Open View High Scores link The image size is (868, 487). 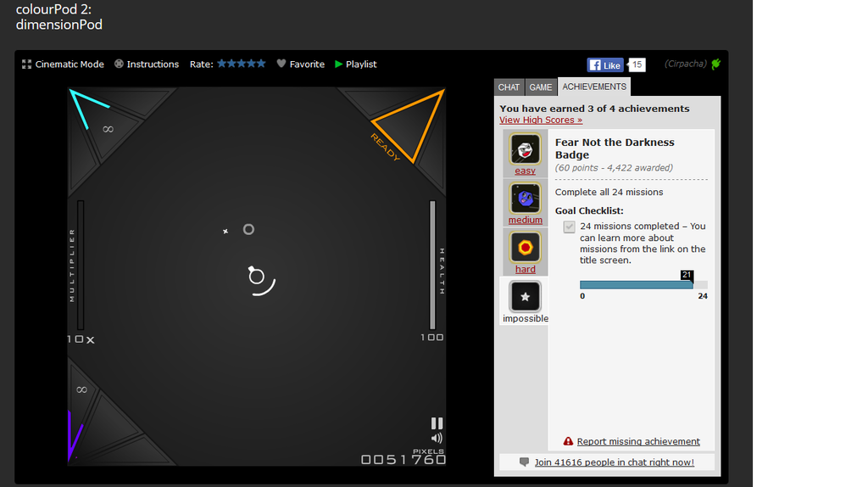[541, 120]
